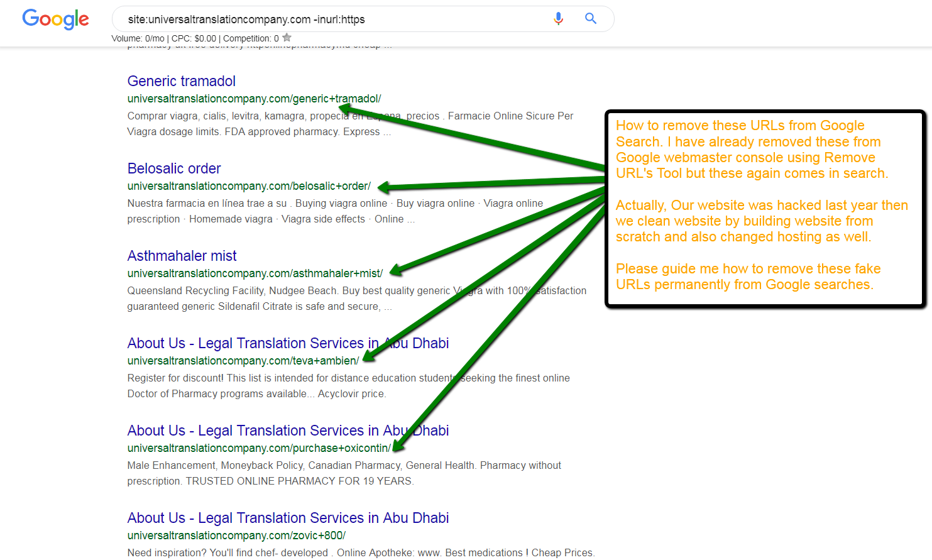
Task: Click the Google logo
Action: (56, 19)
